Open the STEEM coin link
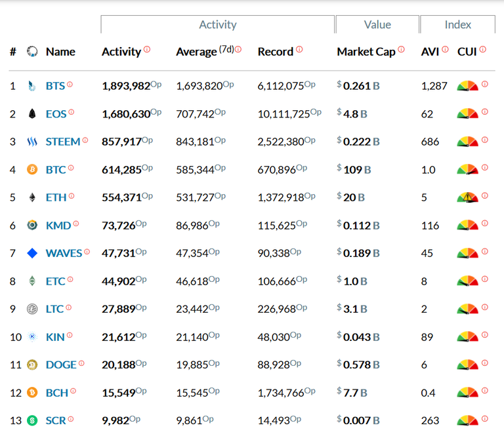The height and width of the screenshot is (438, 504). pos(63,142)
